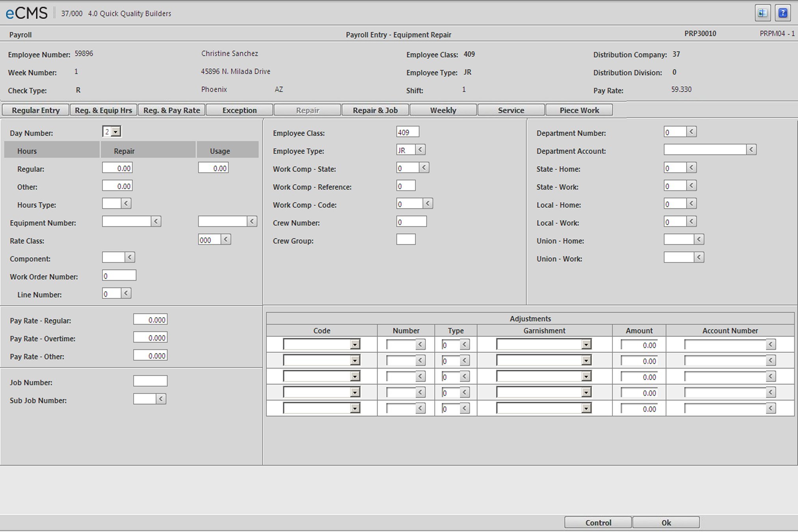The image size is (798, 532).
Task: Open the Piece Work tab
Action: [x=579, y=110]
